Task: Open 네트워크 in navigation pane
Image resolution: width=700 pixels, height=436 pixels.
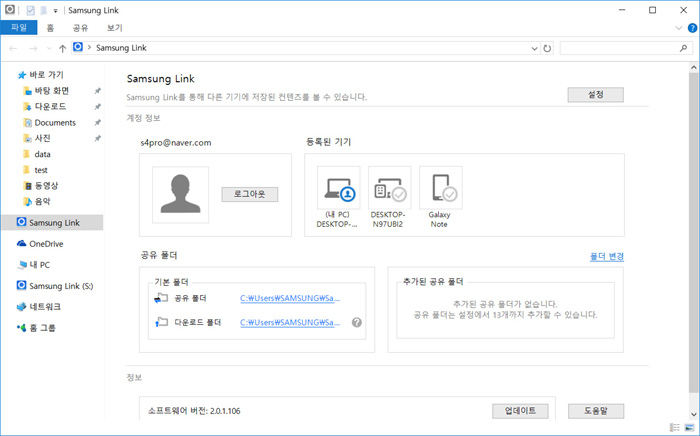Action: (x=45, y=307)
